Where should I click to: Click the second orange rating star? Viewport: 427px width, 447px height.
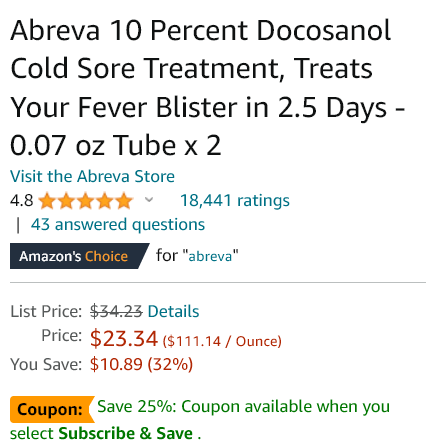coord(66,201)
